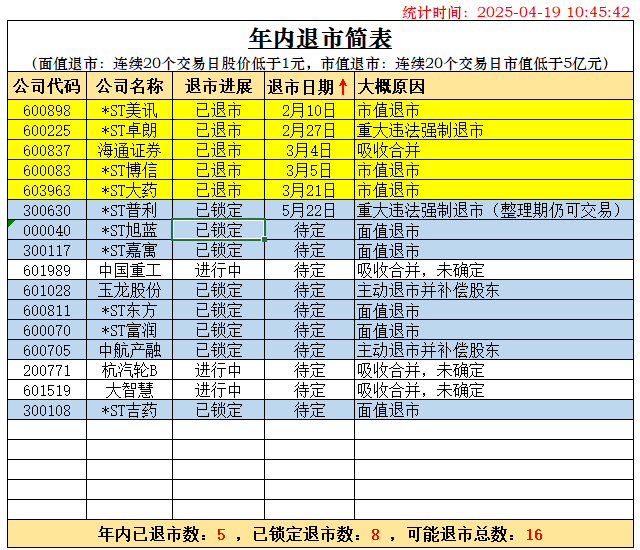Viewport: 640px width, 550px height.
Task: Click the *ST东方 name cell
Action: (x=129, y=310)
